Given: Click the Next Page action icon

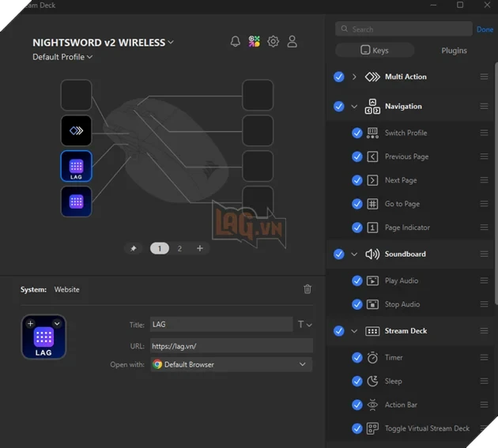Looking at the screenshot, I should 372,180.
